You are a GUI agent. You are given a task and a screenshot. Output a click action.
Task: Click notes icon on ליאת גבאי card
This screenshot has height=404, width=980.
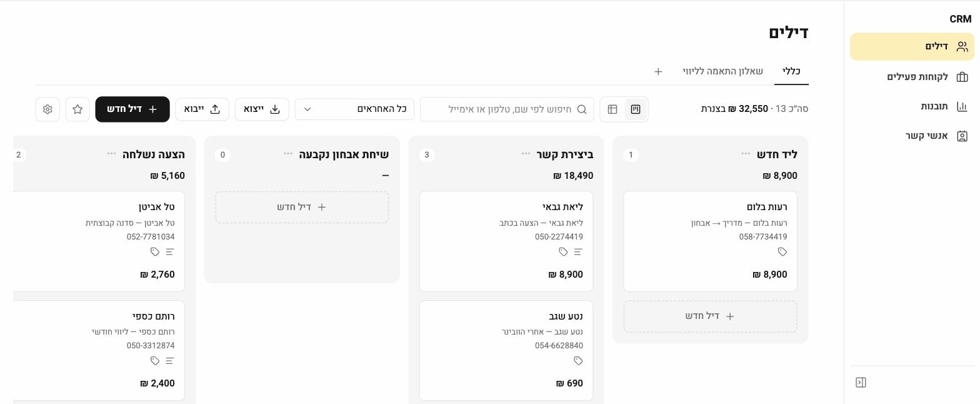point(578,252)
